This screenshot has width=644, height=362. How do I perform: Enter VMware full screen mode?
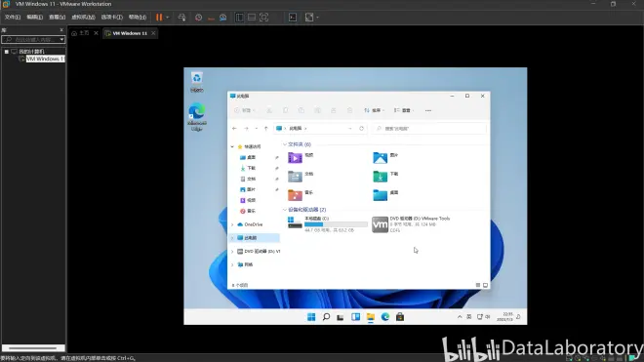tap(263, 18)
